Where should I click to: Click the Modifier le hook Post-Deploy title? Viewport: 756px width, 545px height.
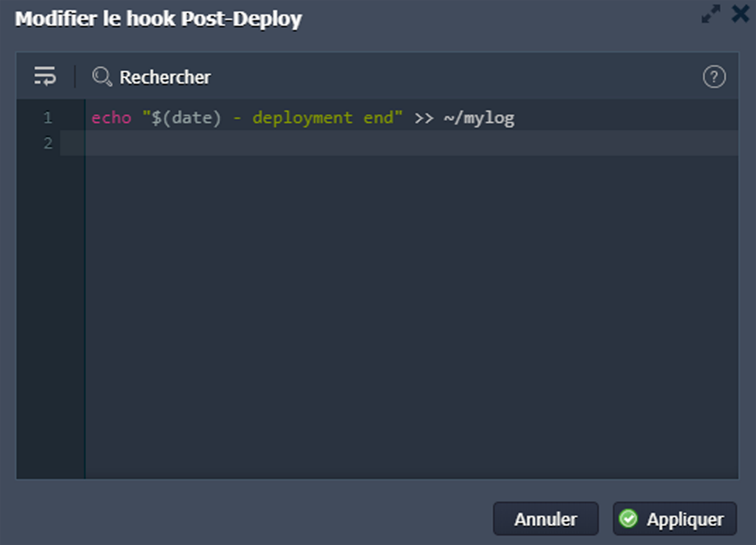pyautogui.click(x=159, y=19)
